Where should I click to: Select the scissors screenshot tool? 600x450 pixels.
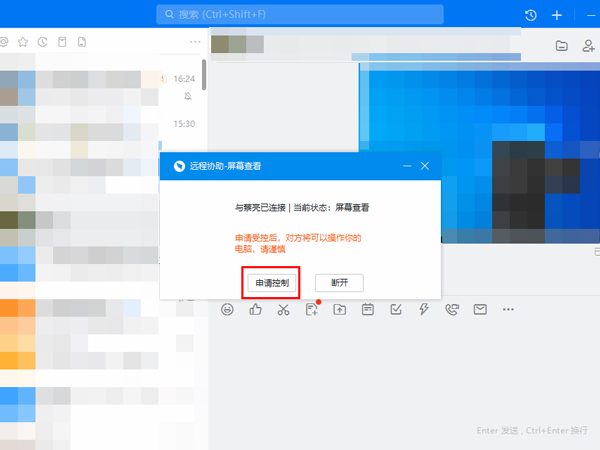click(283, 310)
